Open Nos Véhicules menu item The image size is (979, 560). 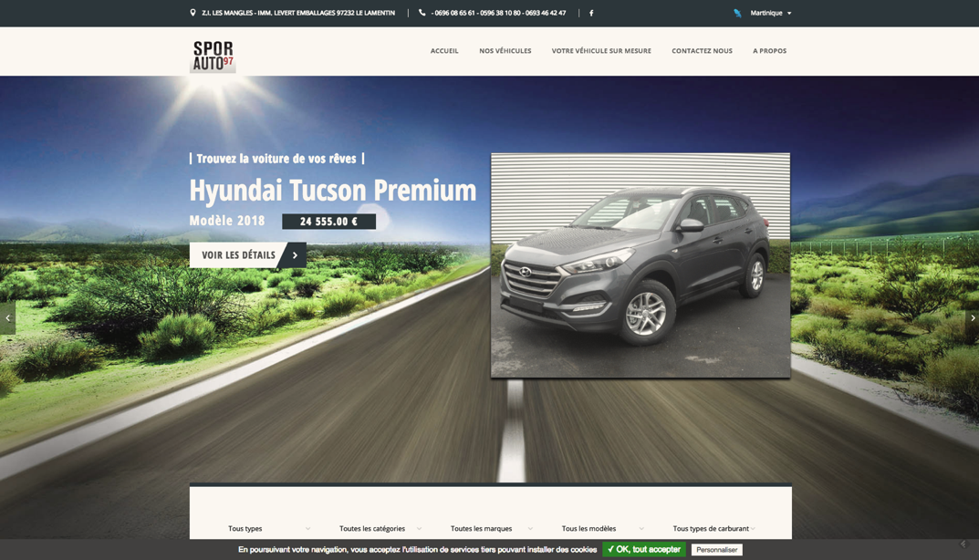pos(505,51)
